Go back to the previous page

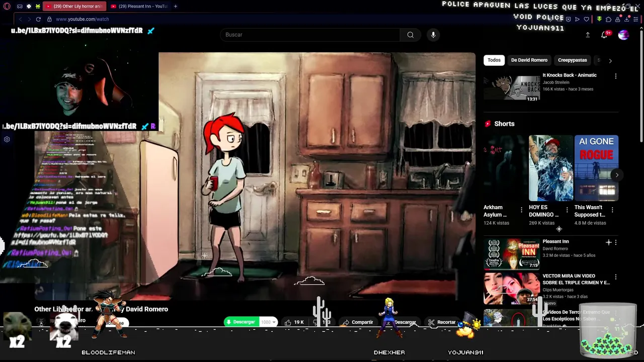20,19
